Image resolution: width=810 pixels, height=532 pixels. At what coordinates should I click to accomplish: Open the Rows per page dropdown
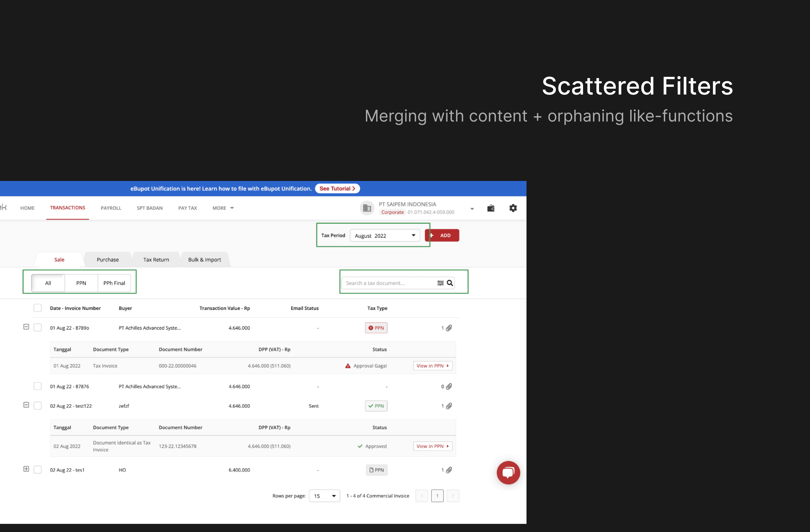[x=324, y=496]
